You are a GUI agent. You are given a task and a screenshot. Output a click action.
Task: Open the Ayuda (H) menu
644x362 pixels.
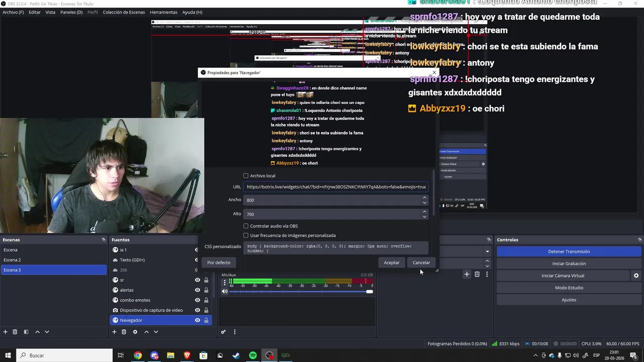pyautogui.click(x=192, y=12)
